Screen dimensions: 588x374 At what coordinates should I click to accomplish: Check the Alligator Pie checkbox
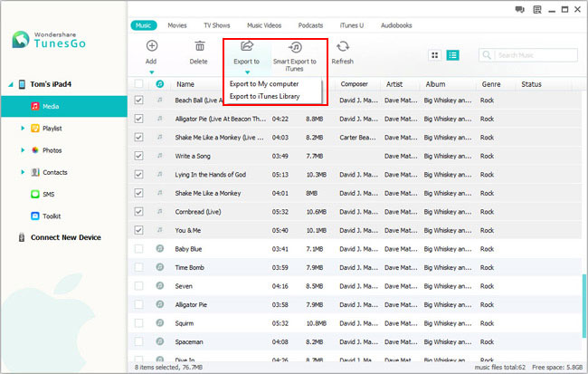138,304
